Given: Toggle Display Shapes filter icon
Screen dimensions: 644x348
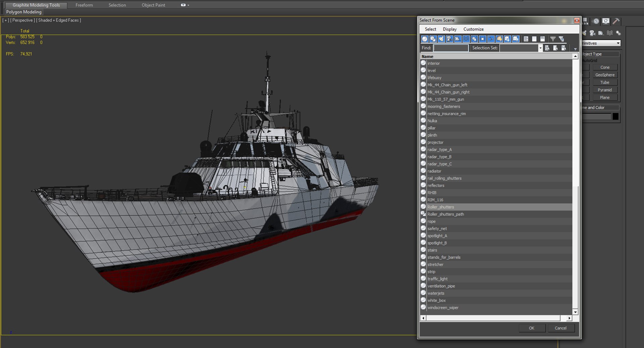Looking at the screenshot, I should click(x=433, y=39).
